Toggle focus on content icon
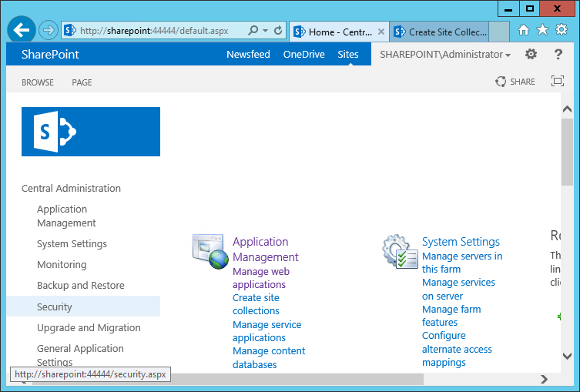 (558, 81)
